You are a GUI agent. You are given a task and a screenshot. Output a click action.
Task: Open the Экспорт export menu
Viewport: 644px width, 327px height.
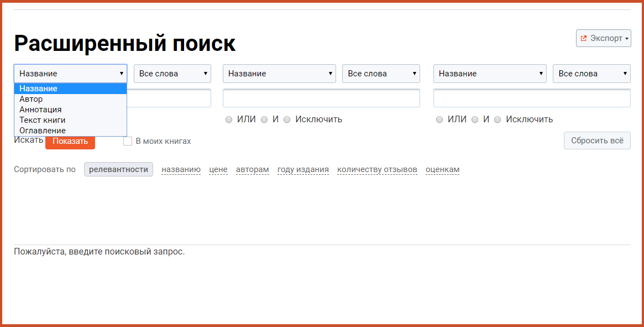[x=603, y=38]
